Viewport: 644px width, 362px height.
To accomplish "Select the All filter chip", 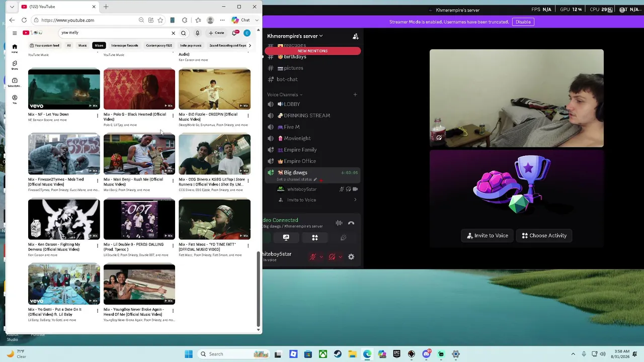I will tap(69, 46).
